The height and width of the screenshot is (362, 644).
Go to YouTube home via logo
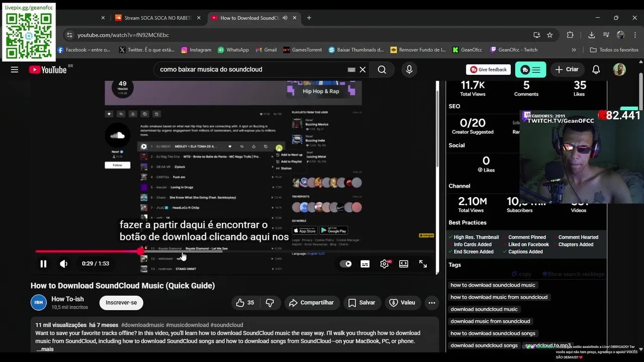(x=48, y=70)
